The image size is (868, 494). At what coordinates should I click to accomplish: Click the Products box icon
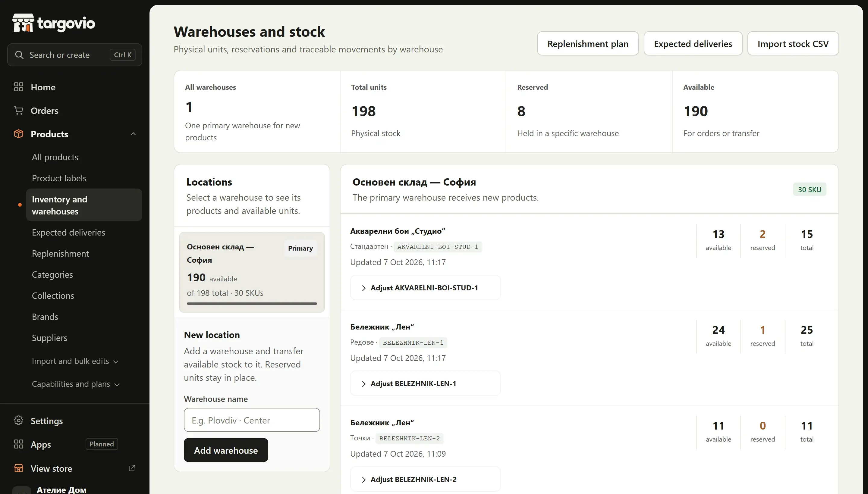tap(19, 134)
